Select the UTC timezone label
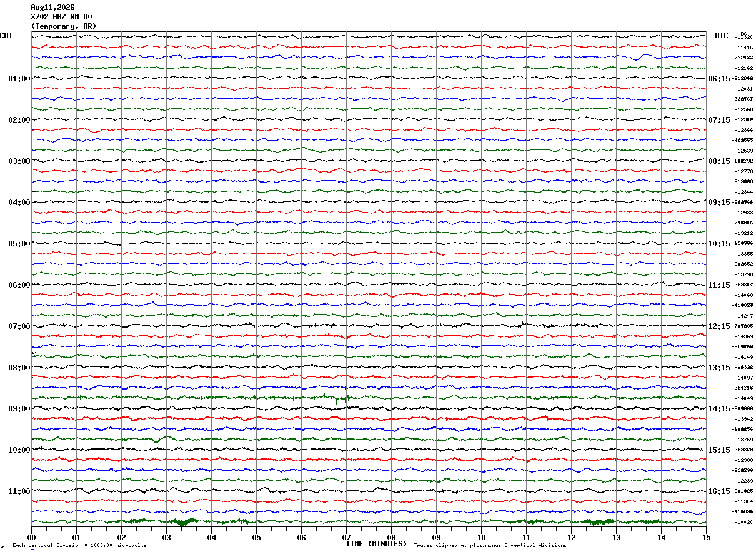 pyautogui.click(x=722, y=36)
